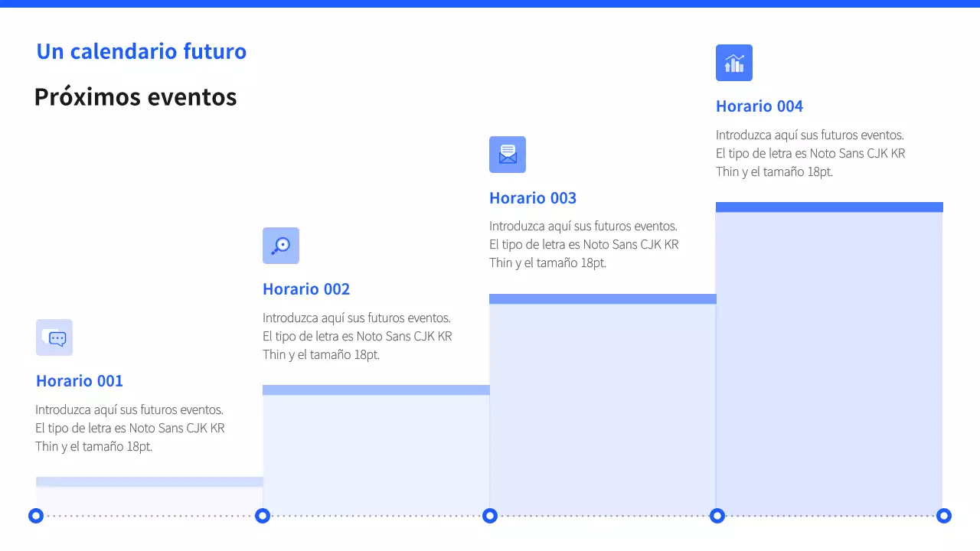Click the timeline dot beneath Horario 004
Image resolution: width=980 pixels, height=551 pixels.
click(717, 516)
